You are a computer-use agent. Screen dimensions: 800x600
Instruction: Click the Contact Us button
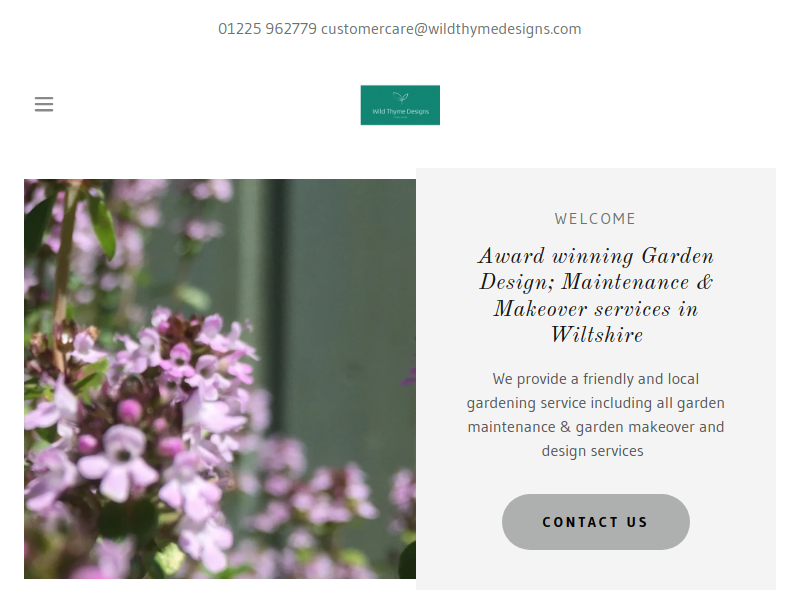click(x=595, y=521)
